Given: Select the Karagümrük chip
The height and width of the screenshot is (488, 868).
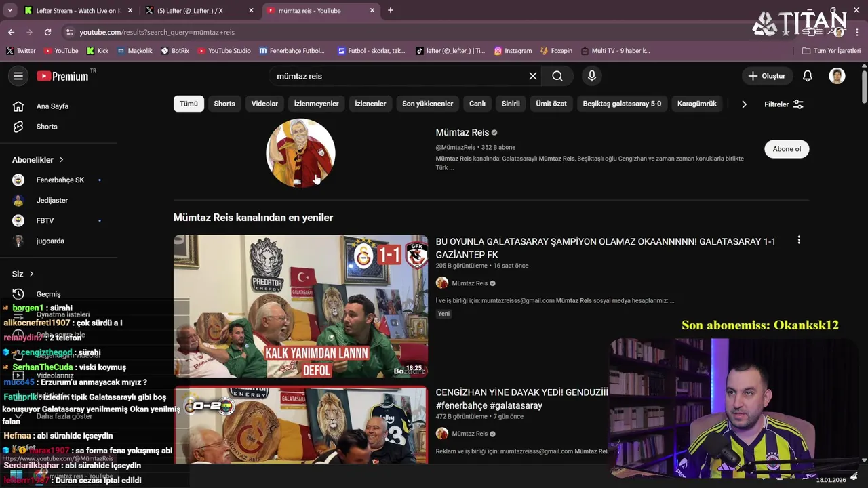Looking at the screenshot, I should (x=696, y=104).
